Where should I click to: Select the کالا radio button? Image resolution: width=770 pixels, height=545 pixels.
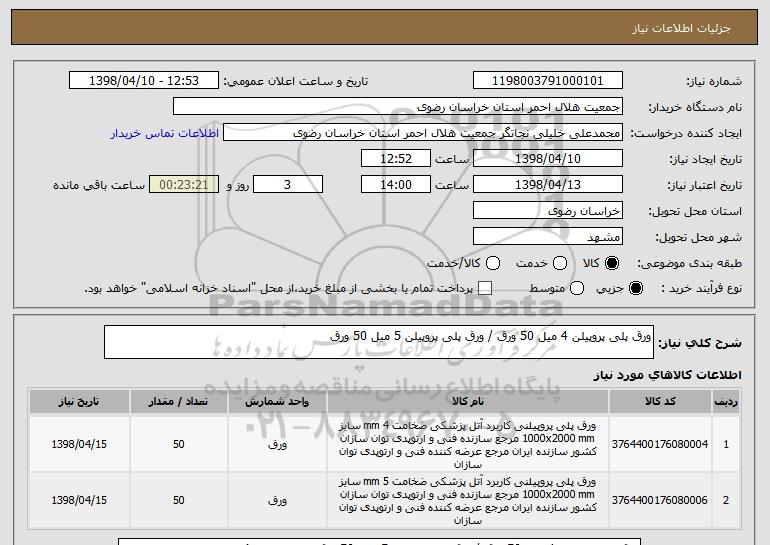[x=612, y=263]
